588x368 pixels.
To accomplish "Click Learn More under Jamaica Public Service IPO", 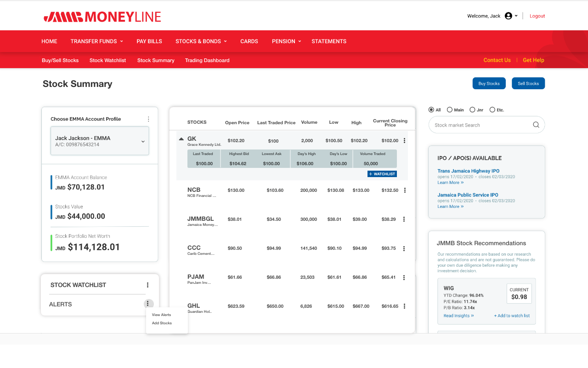I will [450, 207].
